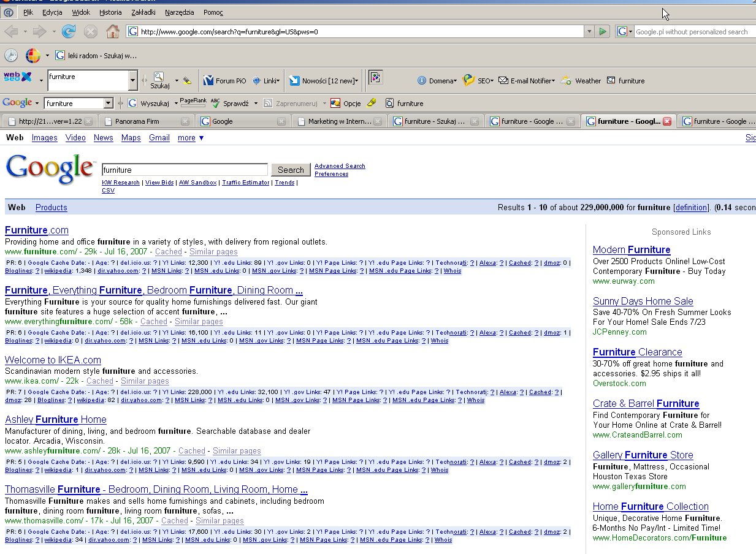756x554 pixels.
Task: Click the PageRank indicator bar
Action: [x=193, y=102]
